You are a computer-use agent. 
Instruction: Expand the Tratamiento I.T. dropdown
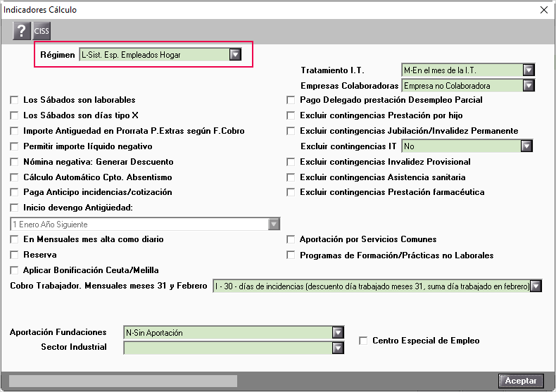529,70
